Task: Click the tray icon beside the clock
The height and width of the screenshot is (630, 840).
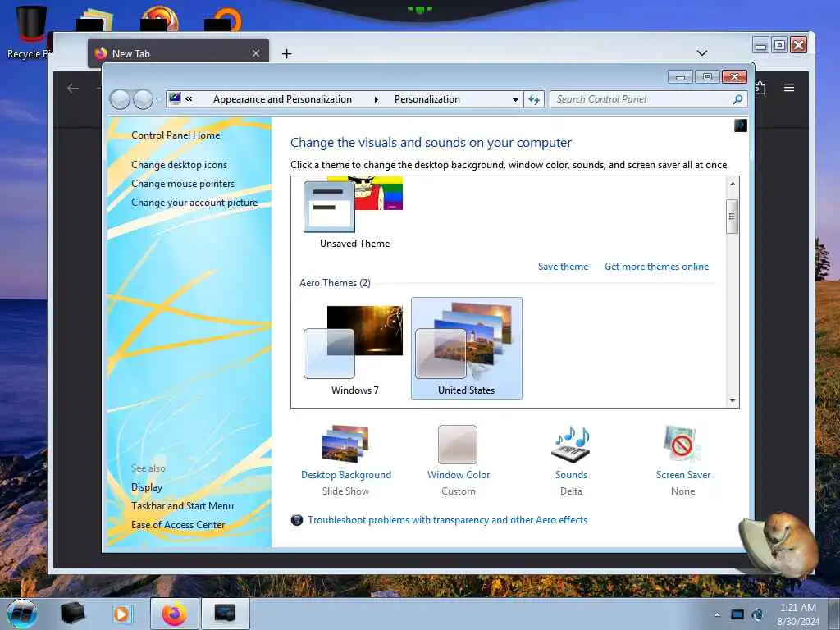Action: point(757,614)
